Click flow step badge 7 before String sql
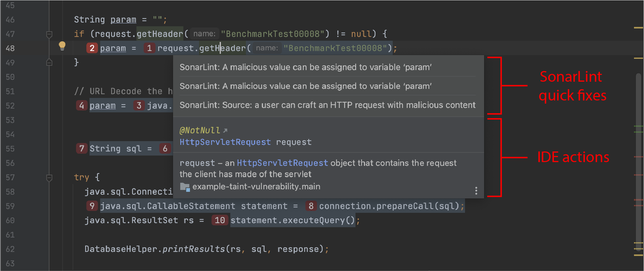This screenshot has width=644, height=271. point(82,149)
